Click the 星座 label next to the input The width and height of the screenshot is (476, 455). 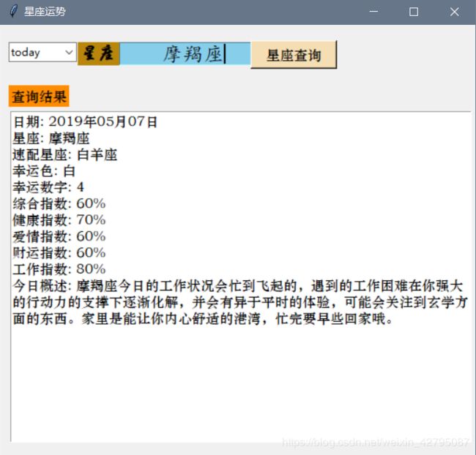[x=99, y=53]
